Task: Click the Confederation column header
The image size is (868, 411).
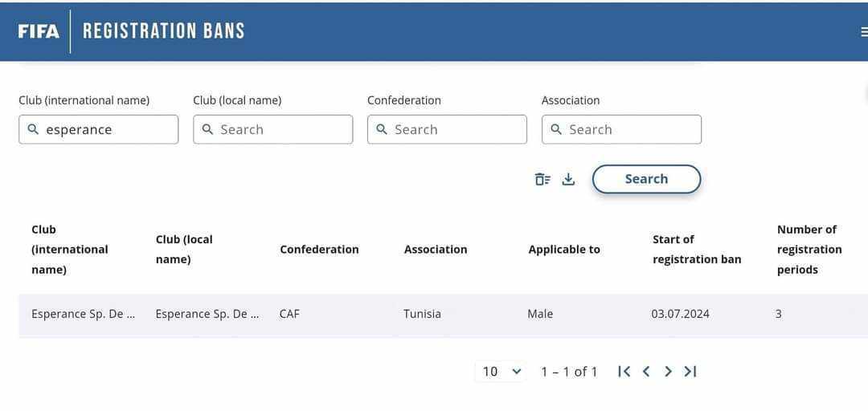Action: tap(319, 249)
